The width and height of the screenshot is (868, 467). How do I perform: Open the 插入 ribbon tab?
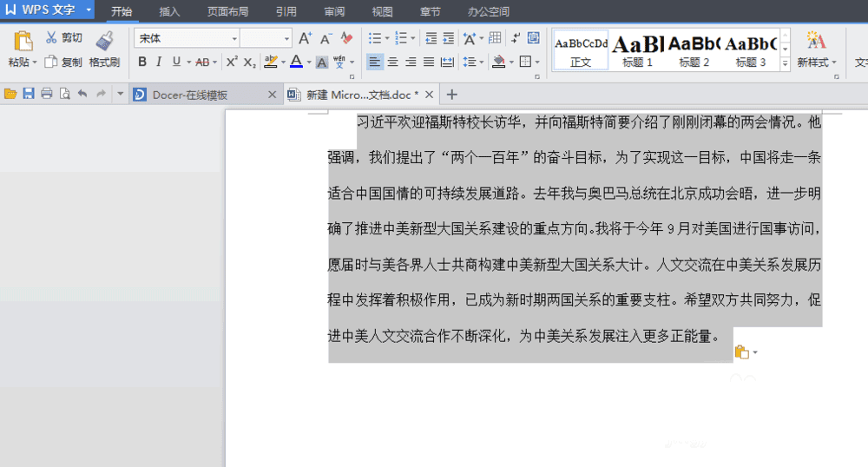[x=169, y=11]
